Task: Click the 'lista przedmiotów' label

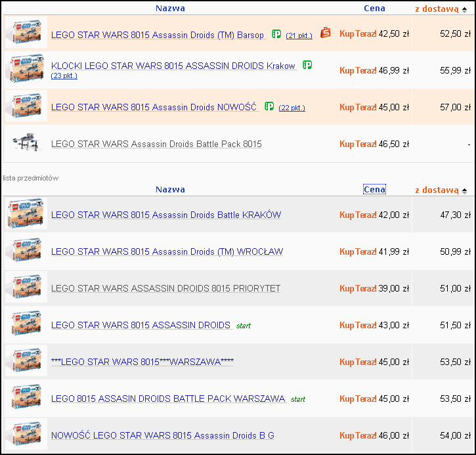Action: coord(31,178)
